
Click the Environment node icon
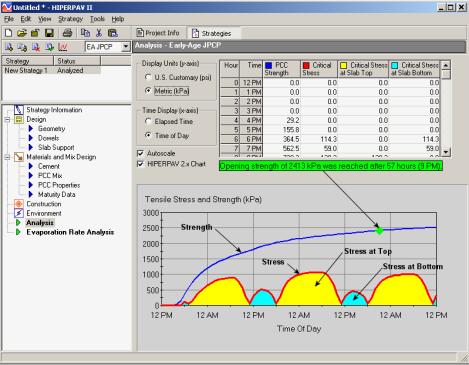pos(19,213)
